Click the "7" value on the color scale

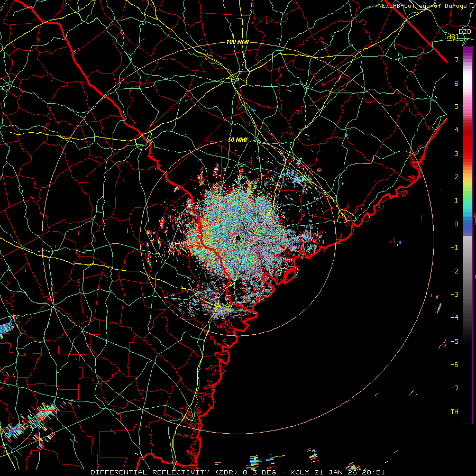pos(456,59)
